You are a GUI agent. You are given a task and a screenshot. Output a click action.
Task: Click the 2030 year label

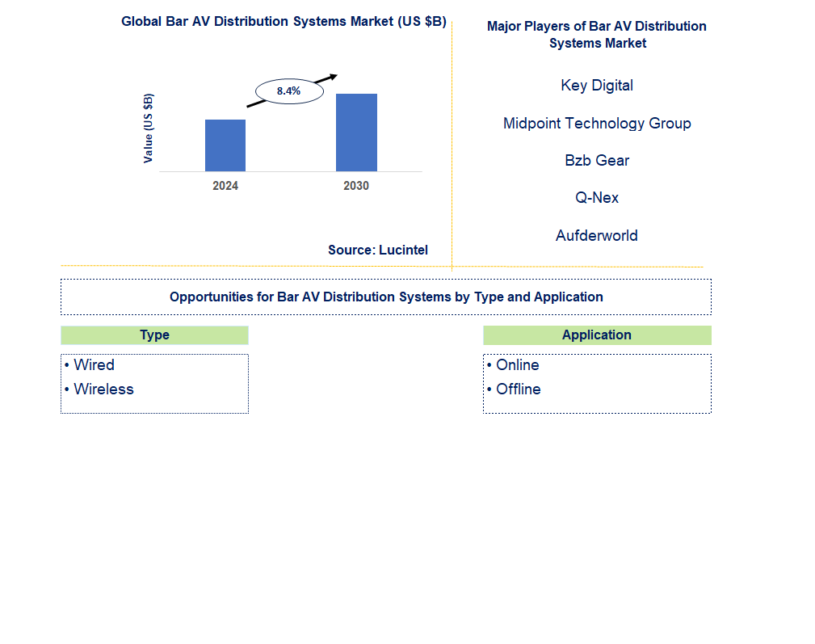tap(355, 185)
